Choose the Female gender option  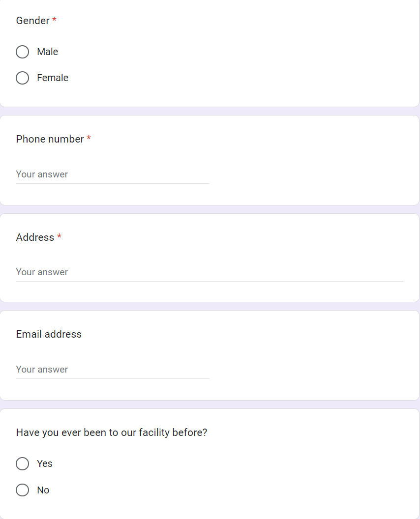[23, 78]
